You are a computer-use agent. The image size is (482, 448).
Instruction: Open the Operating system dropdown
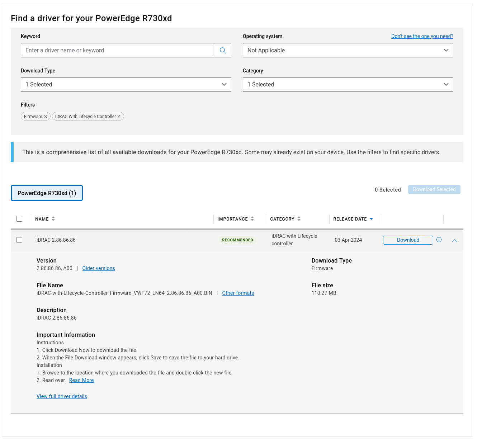click(x=348, y=50)
